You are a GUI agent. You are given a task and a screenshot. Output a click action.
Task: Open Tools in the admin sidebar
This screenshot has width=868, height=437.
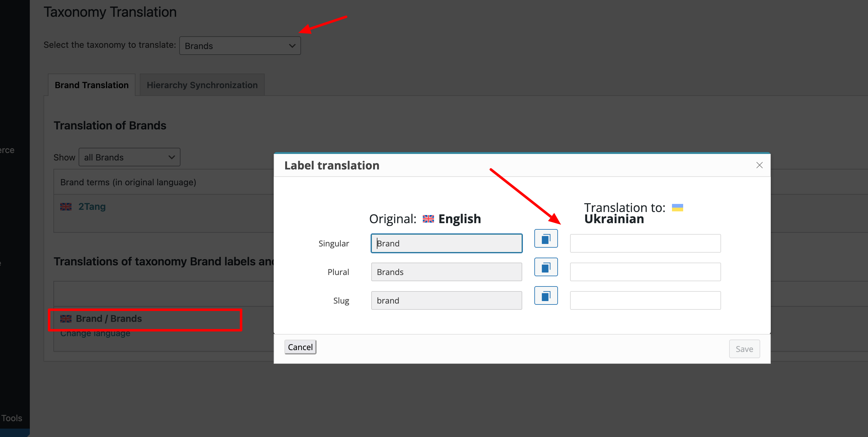12,418
